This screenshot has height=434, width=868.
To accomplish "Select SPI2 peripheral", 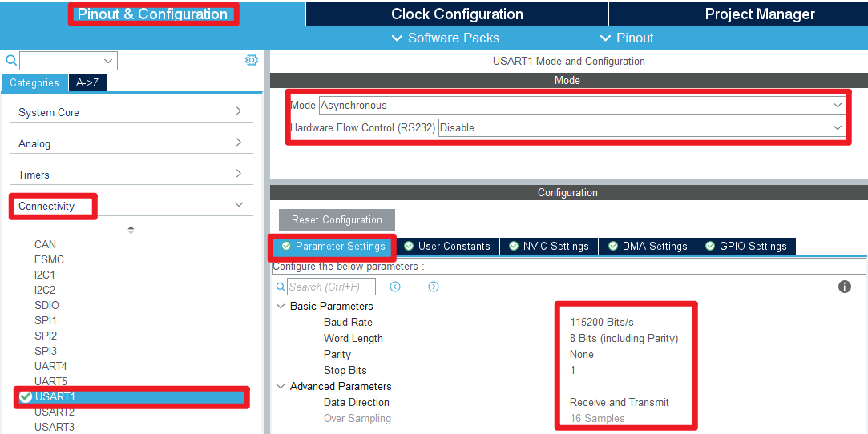I will tap(46, 336).
